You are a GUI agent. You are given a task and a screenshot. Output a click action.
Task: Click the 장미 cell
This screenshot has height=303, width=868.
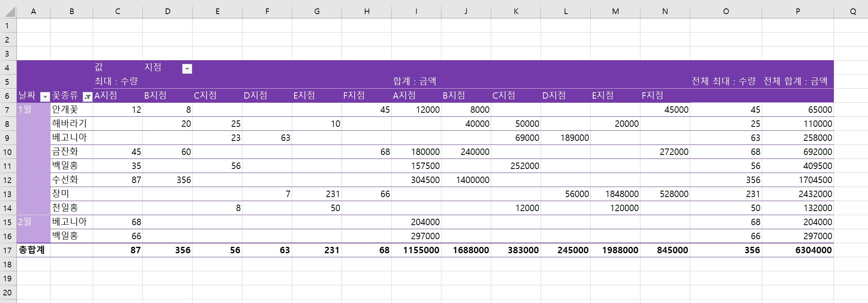point(72,194)
